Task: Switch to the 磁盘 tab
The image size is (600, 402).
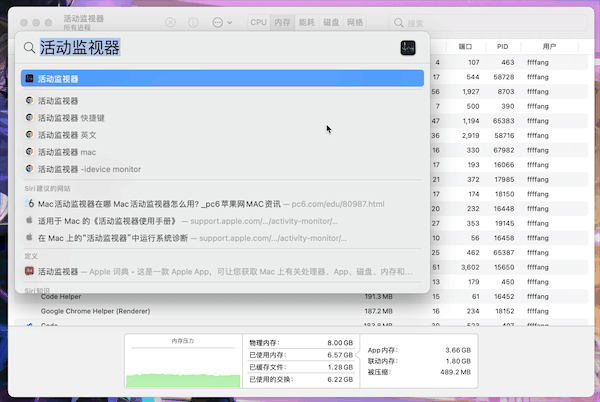Action: tap(331, 23)
